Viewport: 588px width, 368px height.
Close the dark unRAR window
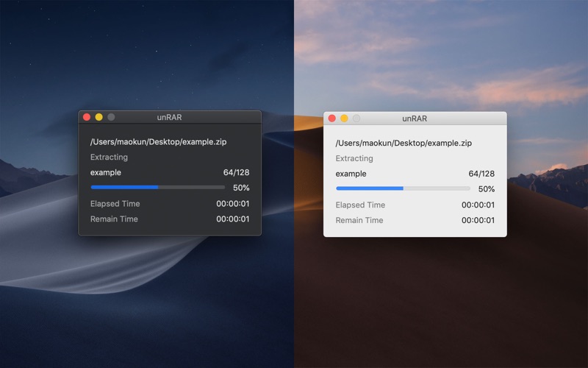(87, 117)
